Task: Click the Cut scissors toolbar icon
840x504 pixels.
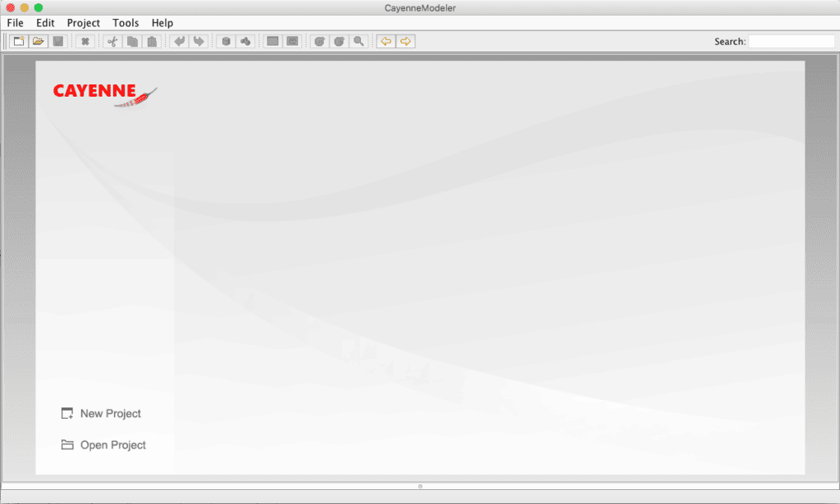Action: coord(112,41)
